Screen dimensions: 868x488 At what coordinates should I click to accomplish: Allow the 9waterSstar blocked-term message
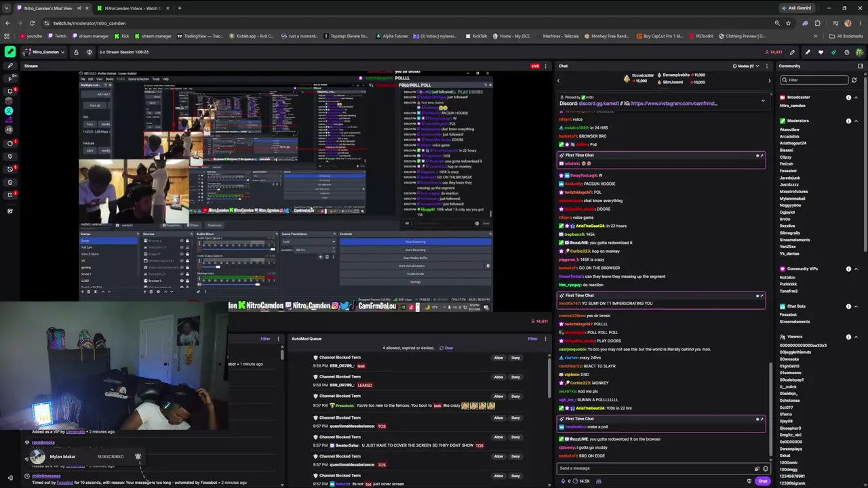[x=498, y=437]
